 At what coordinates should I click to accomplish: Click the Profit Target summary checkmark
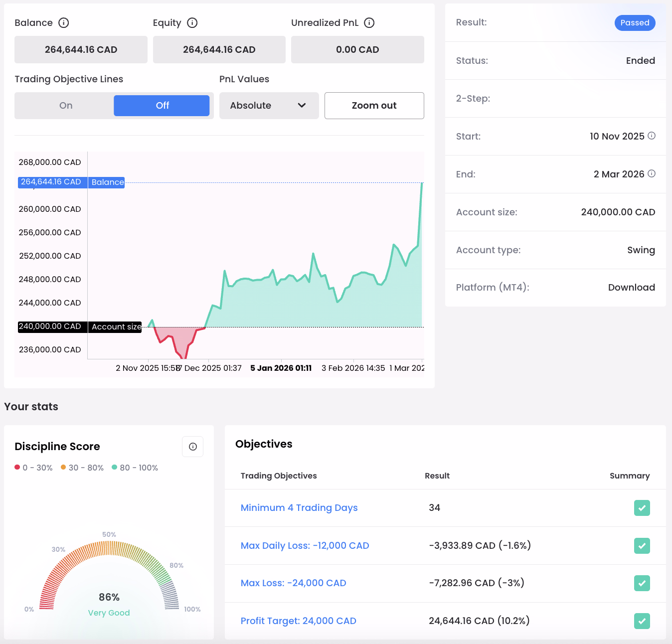pos(642,621)
